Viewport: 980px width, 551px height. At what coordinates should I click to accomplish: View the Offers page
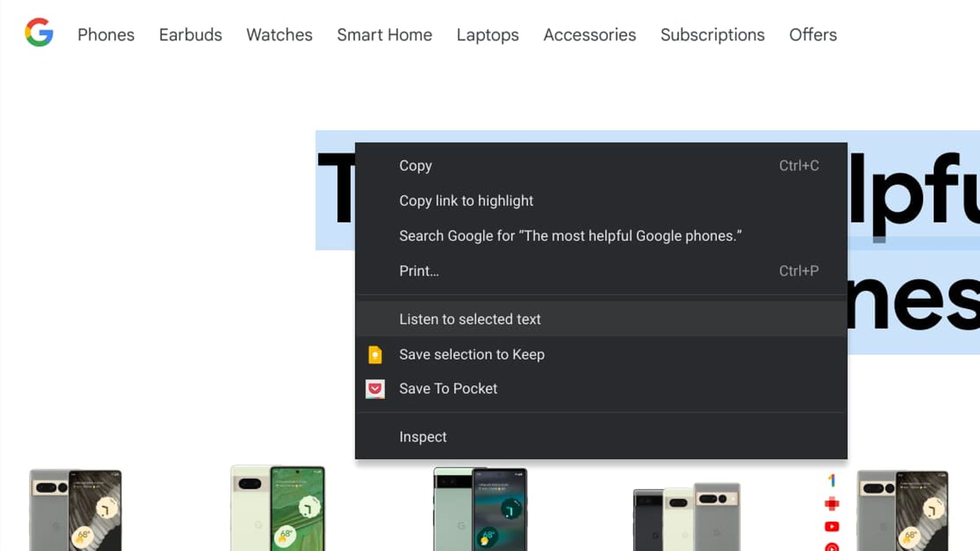[812, 35]
